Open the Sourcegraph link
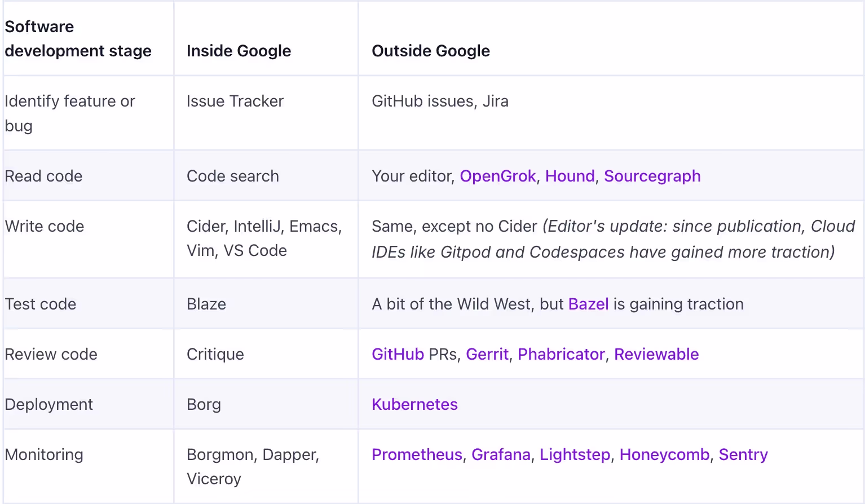Viewport: 865px width, 504px height. [x=652, y=176]
